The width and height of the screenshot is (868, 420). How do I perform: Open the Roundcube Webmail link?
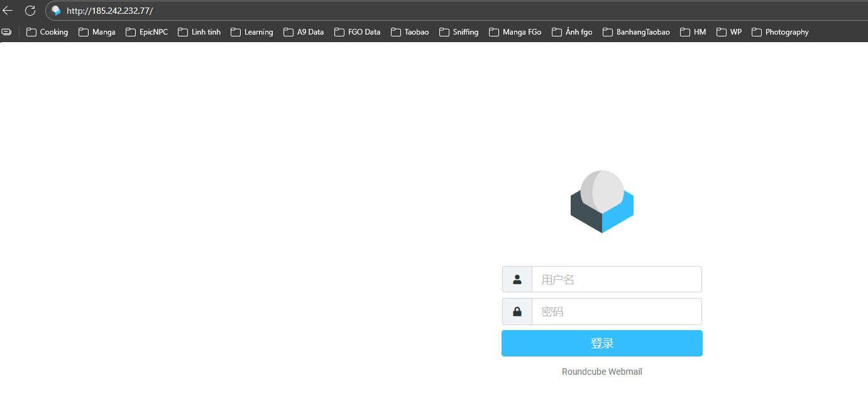click(602, 372)
